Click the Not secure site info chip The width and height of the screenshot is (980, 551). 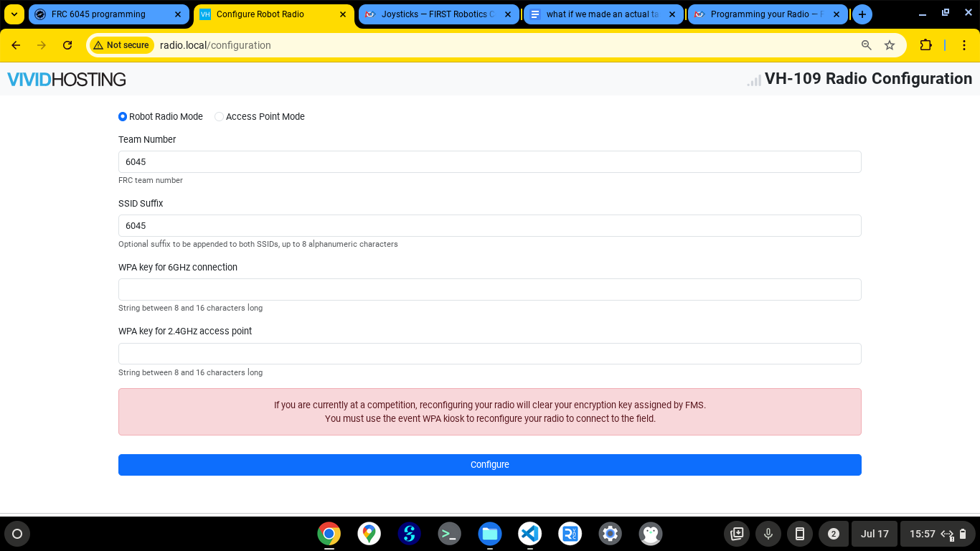(121, 45)
